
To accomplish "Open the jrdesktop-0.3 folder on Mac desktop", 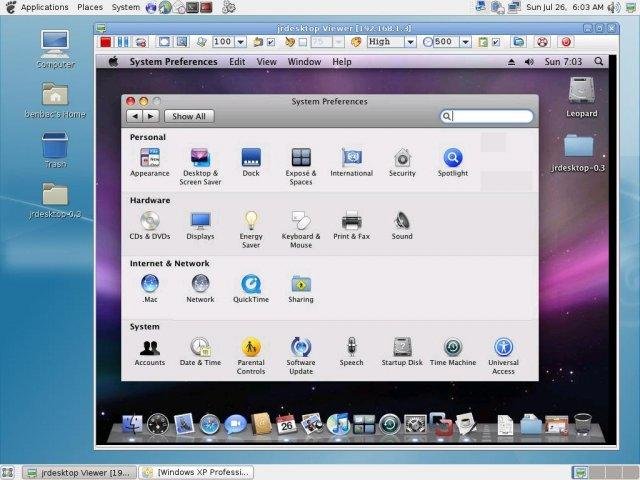I will pos(578,153).
